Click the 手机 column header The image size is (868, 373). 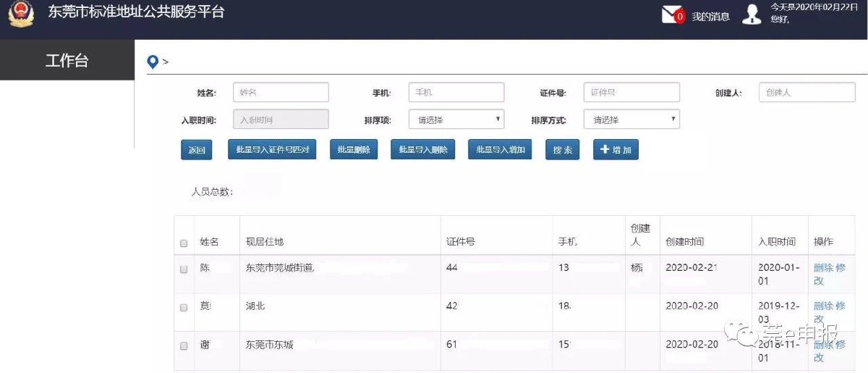click(568, 242)
